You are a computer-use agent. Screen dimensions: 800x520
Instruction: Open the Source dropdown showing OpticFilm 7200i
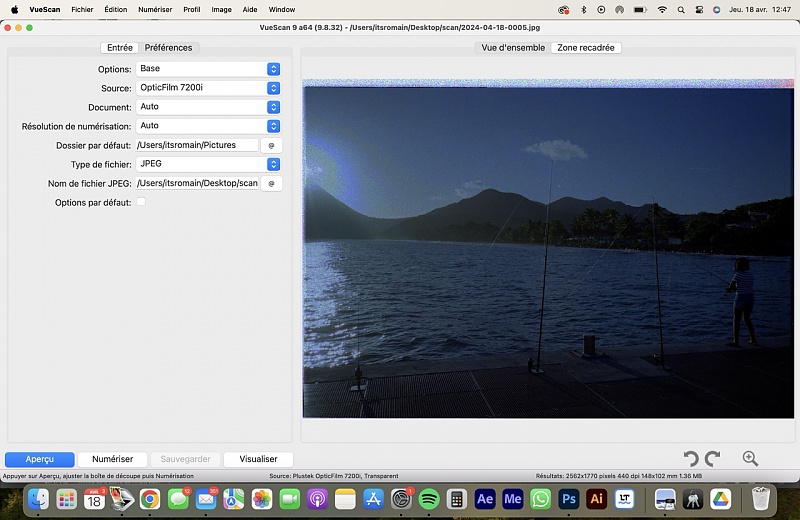pos(273,88)
